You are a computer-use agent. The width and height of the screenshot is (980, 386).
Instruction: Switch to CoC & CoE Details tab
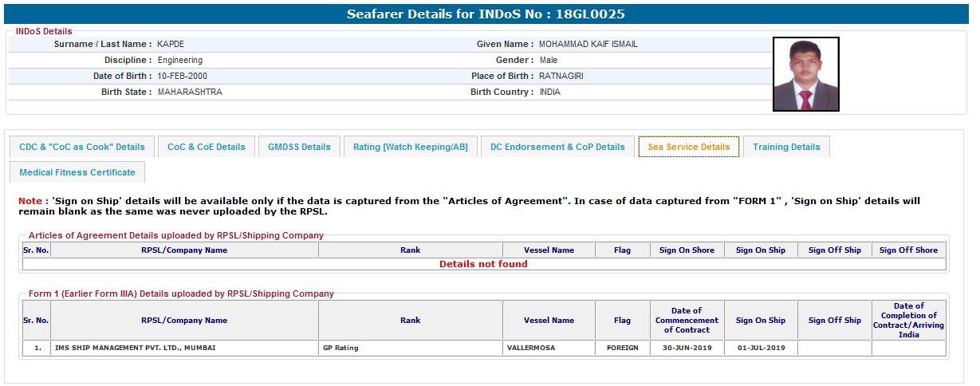tap(207, 147)
